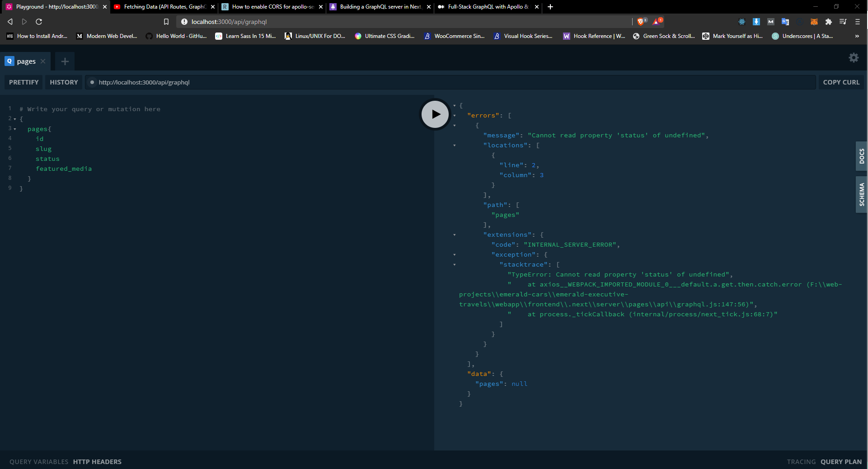View site information icon in address bar
This screenshot has width=868, height=469.
coord(184,22)
